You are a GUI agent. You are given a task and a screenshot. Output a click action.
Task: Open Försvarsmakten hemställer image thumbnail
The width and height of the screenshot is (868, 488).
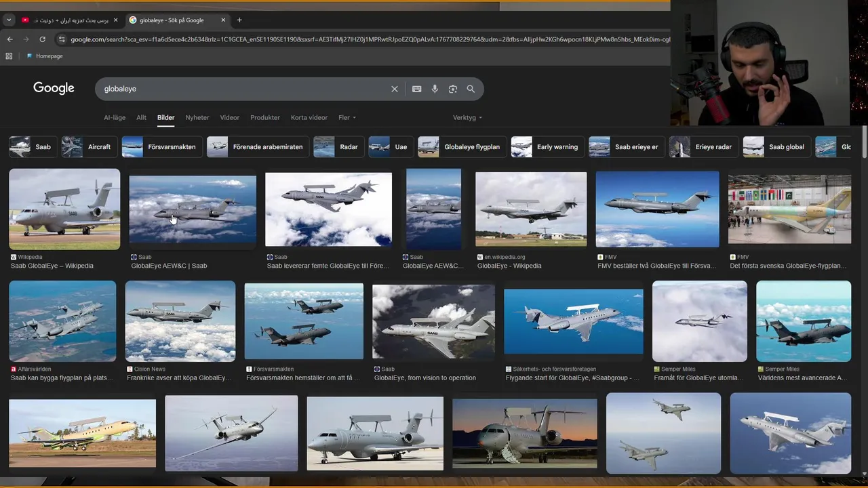click(304, 321)
